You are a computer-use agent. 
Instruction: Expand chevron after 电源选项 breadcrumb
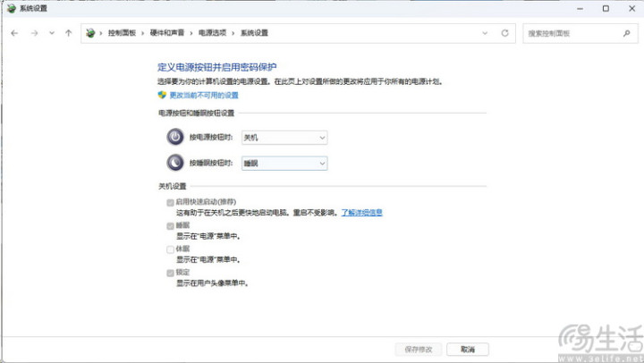coord(233,33)
